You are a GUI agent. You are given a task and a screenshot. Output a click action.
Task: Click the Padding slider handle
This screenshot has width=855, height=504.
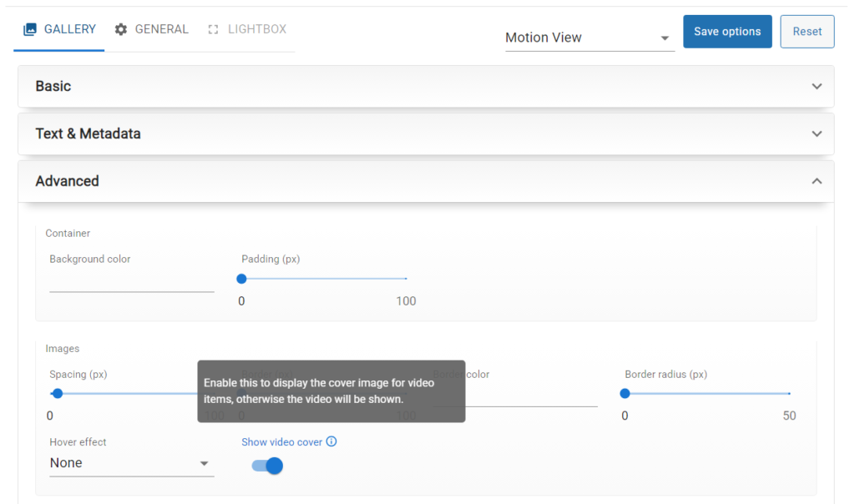[x=241, y=279]
